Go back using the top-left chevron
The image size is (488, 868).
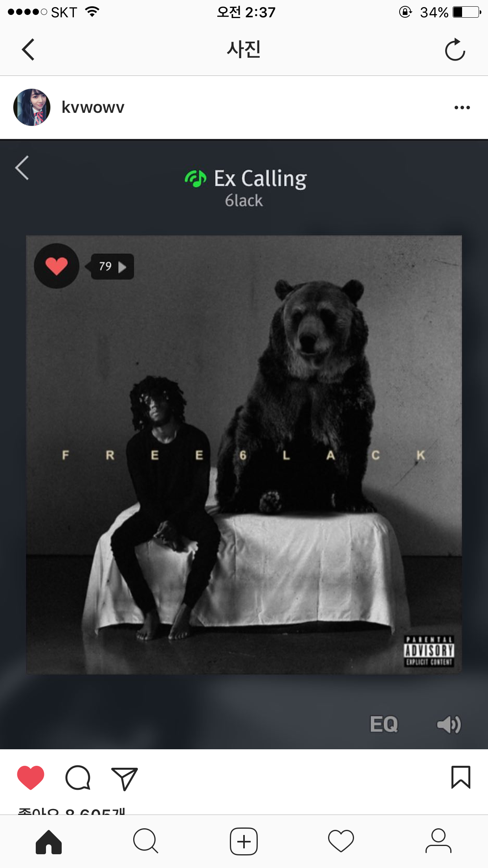coord(28,50)
